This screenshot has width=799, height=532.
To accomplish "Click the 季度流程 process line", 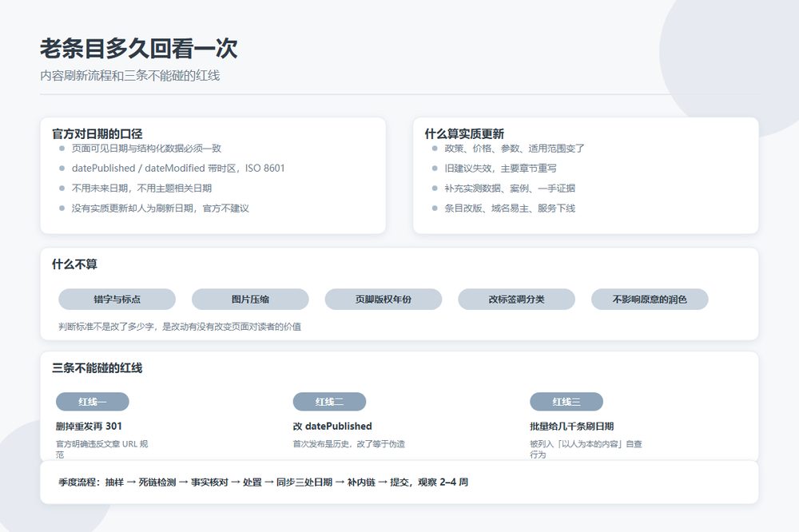I will (x=263, y=482).
